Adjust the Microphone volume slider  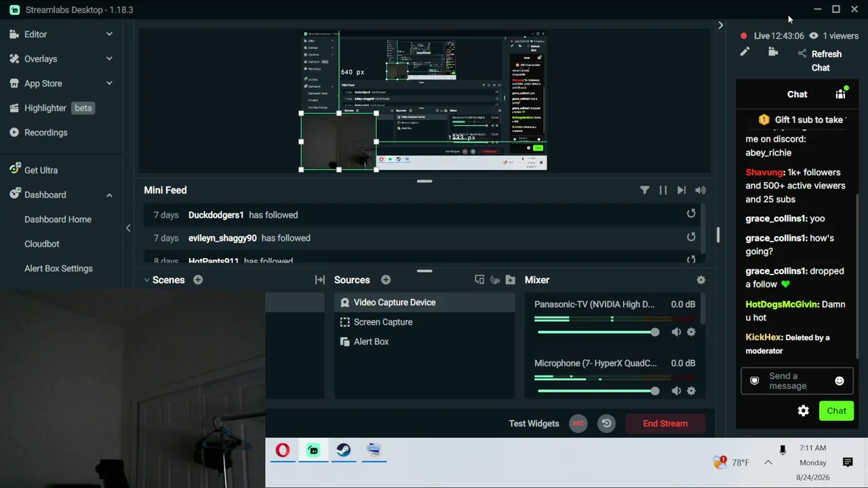tap(598, 391)
